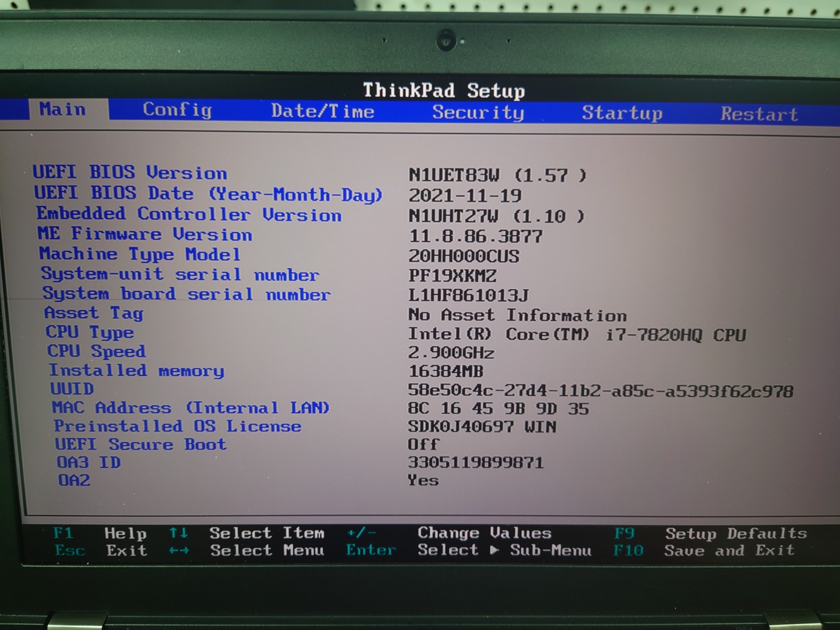Click Preinstalled OS License label
The image size is (840, 630).
click(x=177, y=426)
